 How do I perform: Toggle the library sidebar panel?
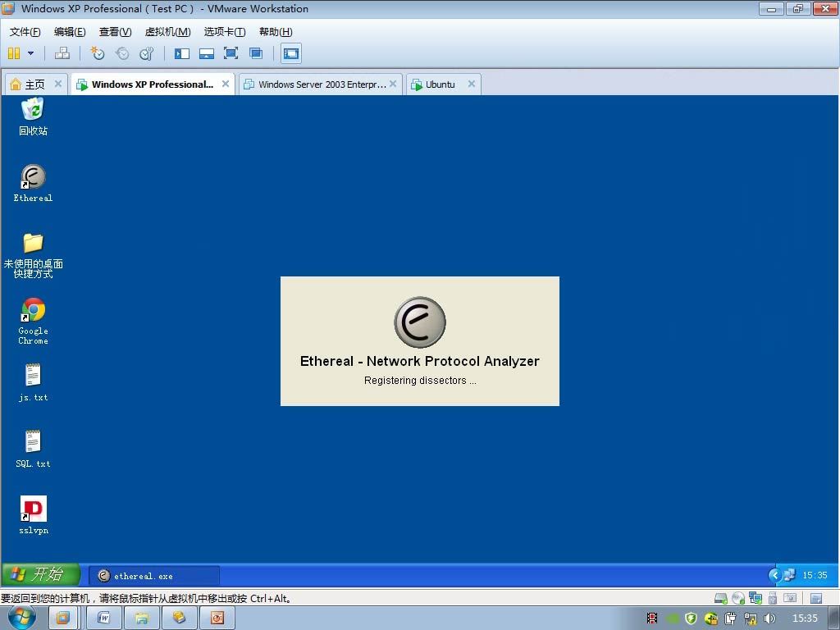pos(182,53)
